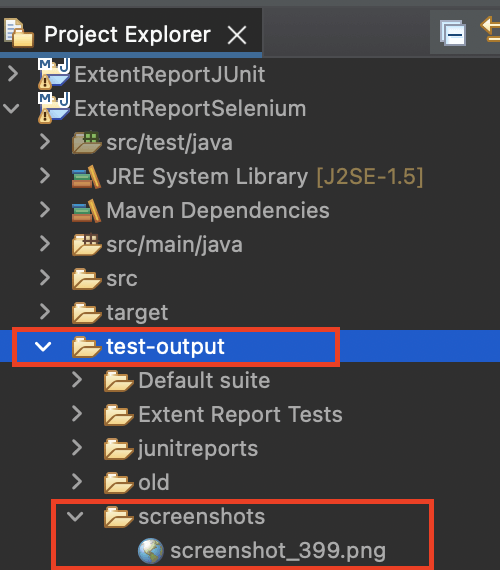Expand the ExtentReportJUnit project node

click(x=13, y=74)
